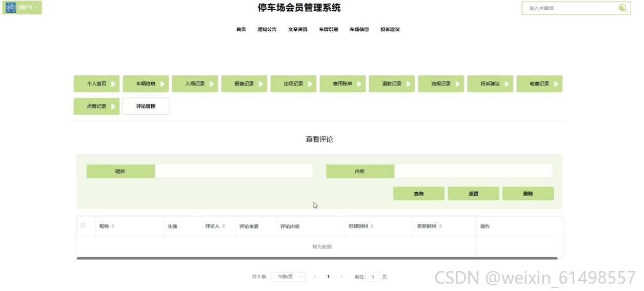The image size is (644, 291).
Task: Focus the 昵称 search input field
Action: pyautogui.click(x=233, y=171)
